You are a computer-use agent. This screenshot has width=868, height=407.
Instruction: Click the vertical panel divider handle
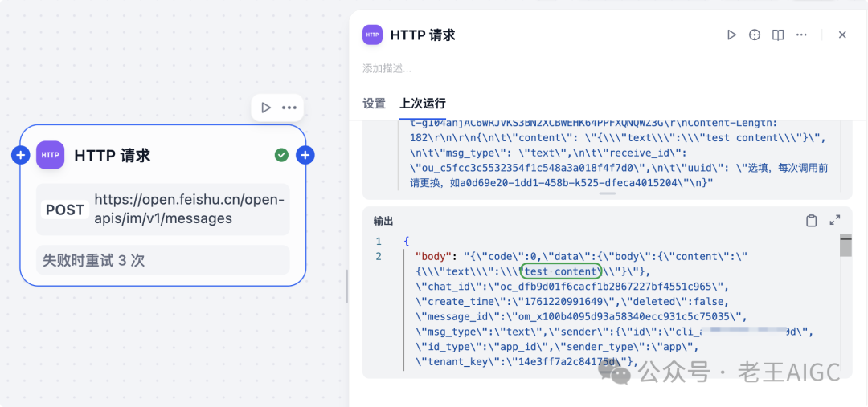[347, 286]
